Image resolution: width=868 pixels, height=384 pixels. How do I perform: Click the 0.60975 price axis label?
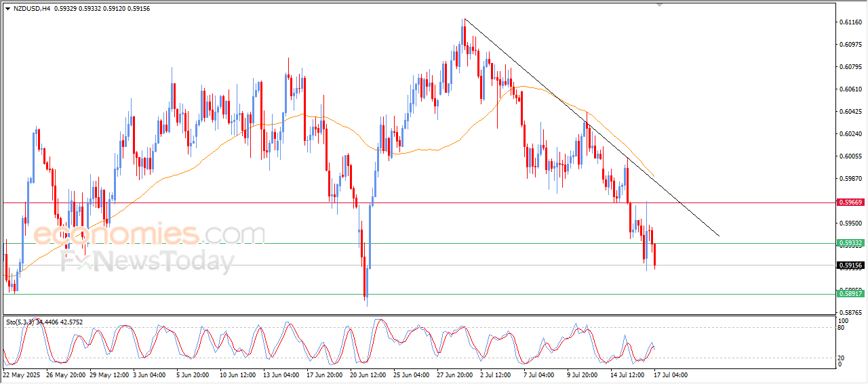pyautogui.click(x=850, y=45)
